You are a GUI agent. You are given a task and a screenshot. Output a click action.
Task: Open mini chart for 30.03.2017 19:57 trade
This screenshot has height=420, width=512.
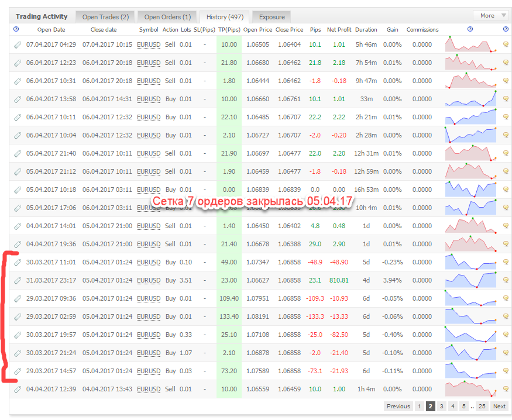(x=470, y=335)
